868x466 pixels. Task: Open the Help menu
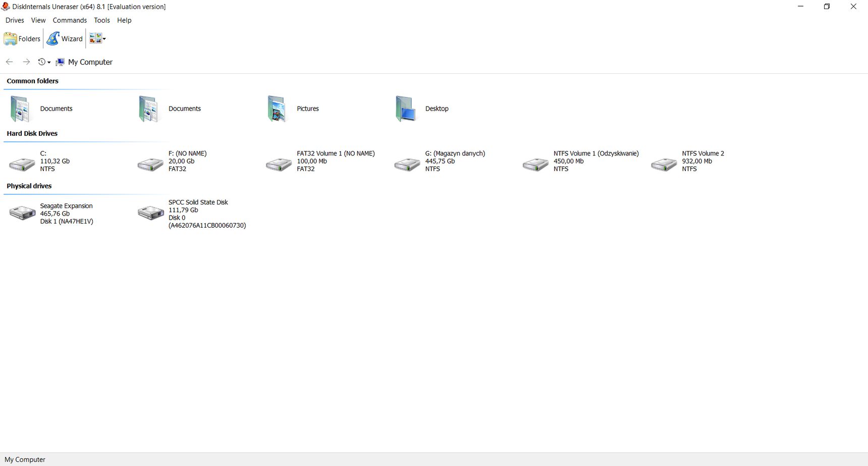pos(124,20)
